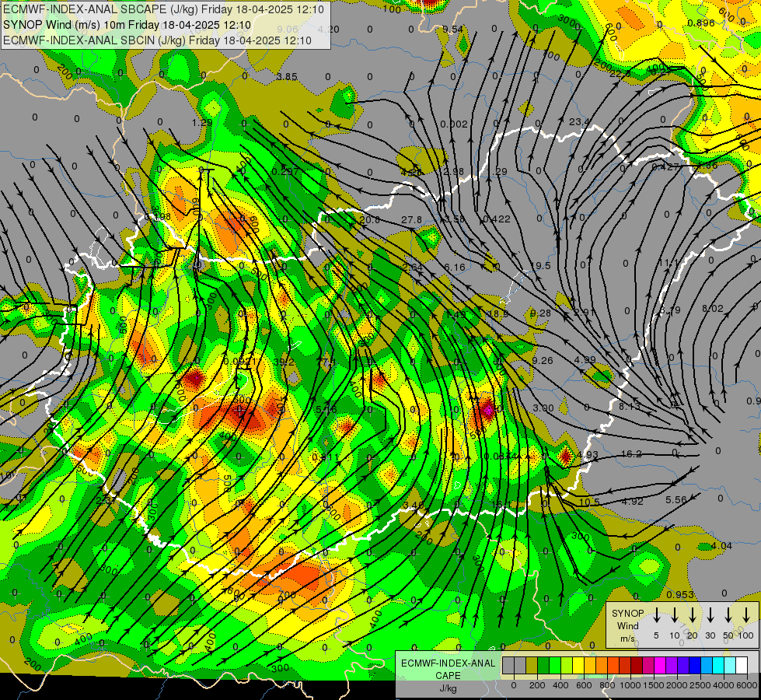Click the 5 m/s wind arrow in legend
This screenshot has height=700, width=761.
pyautogui.click(x=656, y=614)
